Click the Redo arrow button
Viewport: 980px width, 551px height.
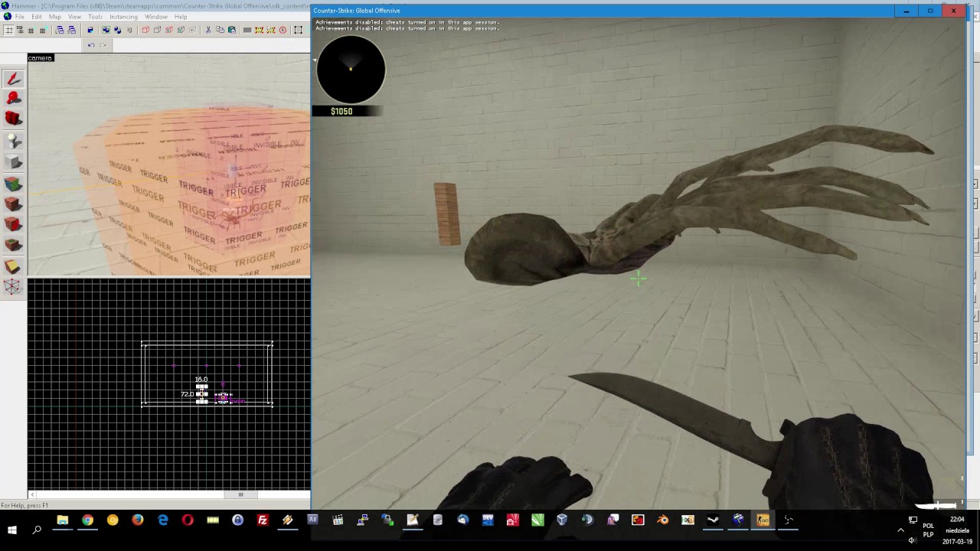click(x=103, y=45)
